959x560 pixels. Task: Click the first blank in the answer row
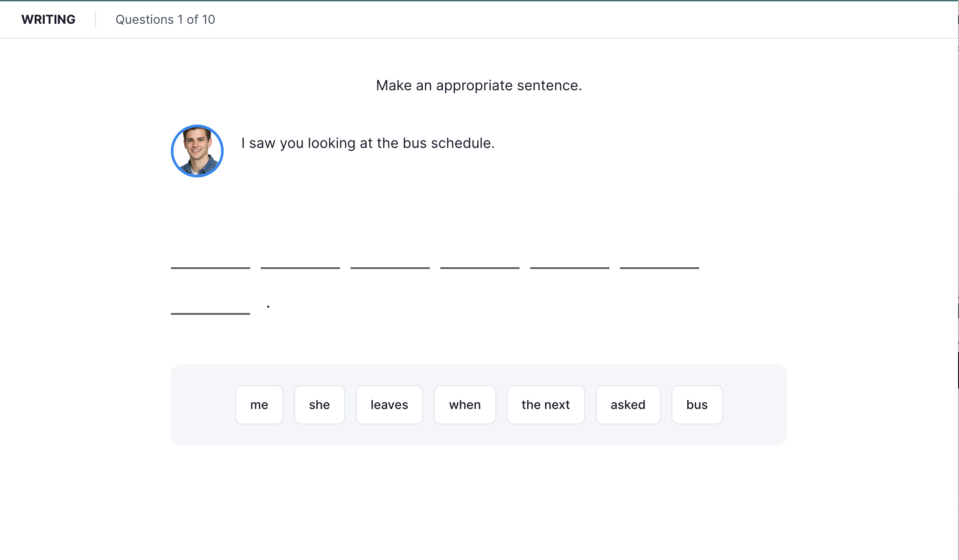point(210,268)
